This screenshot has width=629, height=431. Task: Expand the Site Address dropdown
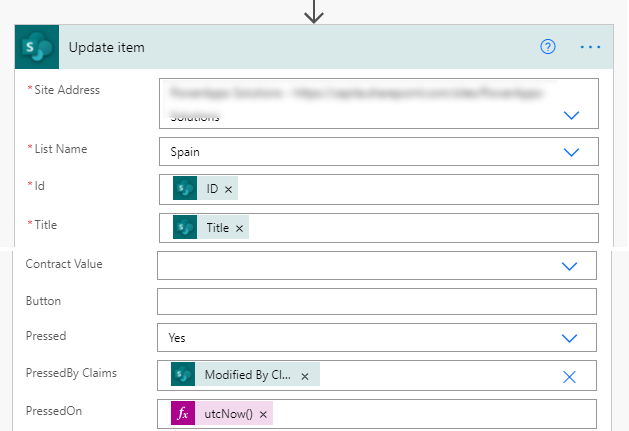click(571, 115)
